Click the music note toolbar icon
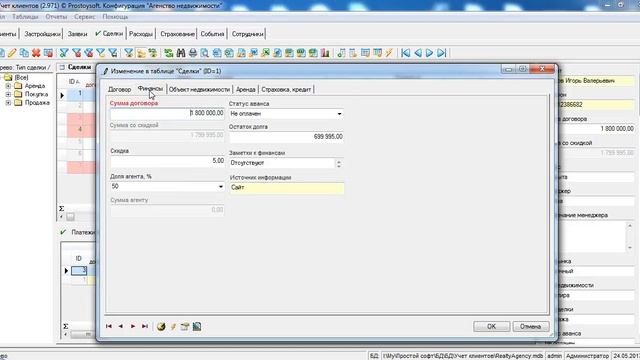640x360 pixels. [341, 53]
